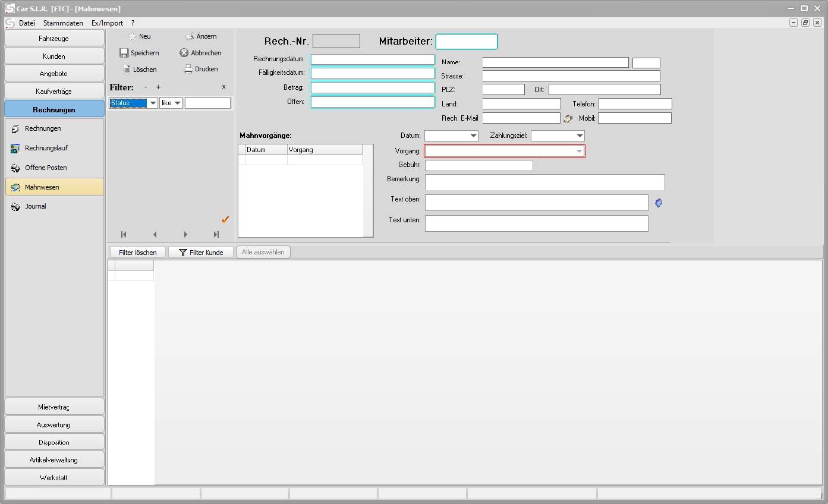Click the blue icon next to Text oben
Image resolution: width=828 pixels, height=504 pixels.
pyautogui.click(x=659, y=203)
